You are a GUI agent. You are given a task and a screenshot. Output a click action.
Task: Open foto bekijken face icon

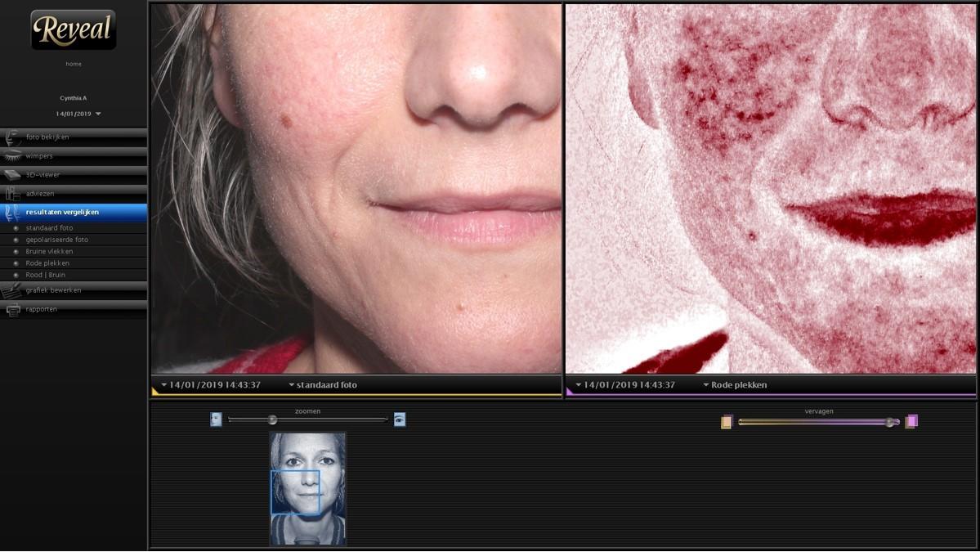pyautogui.click(x=14, y=137)
